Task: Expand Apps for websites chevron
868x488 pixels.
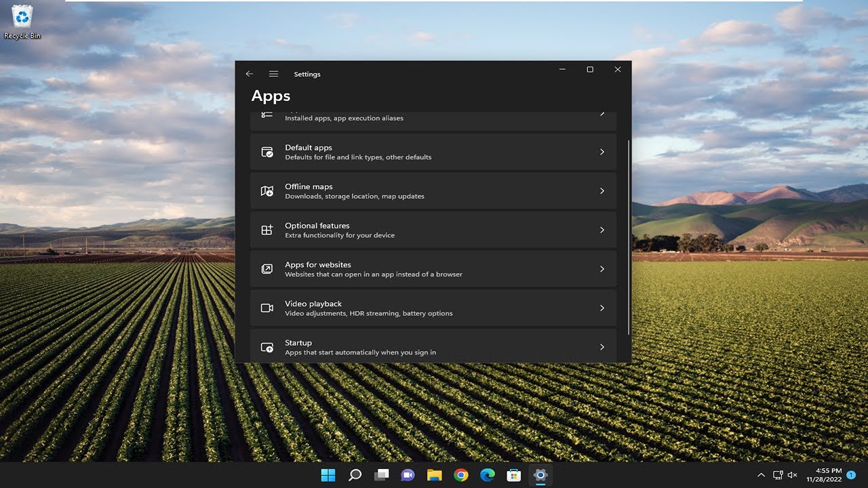Action: pyautogui.click(x=601, y=269)
